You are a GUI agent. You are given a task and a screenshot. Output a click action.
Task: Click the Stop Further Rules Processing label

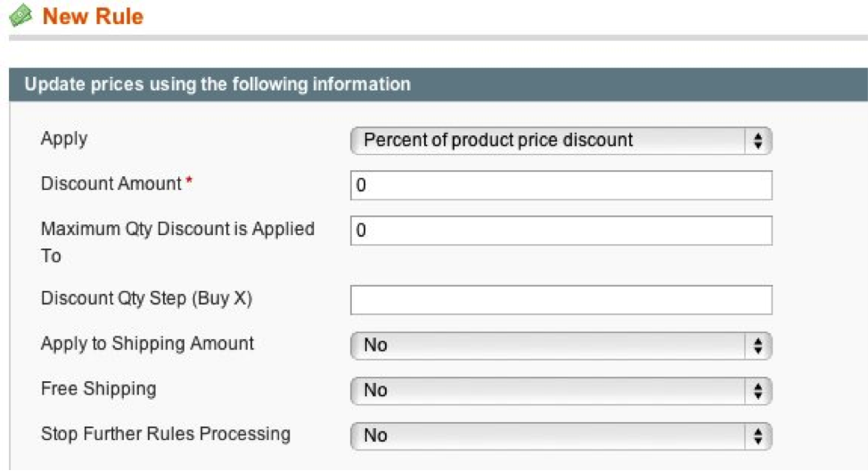[x=166, y=434]
